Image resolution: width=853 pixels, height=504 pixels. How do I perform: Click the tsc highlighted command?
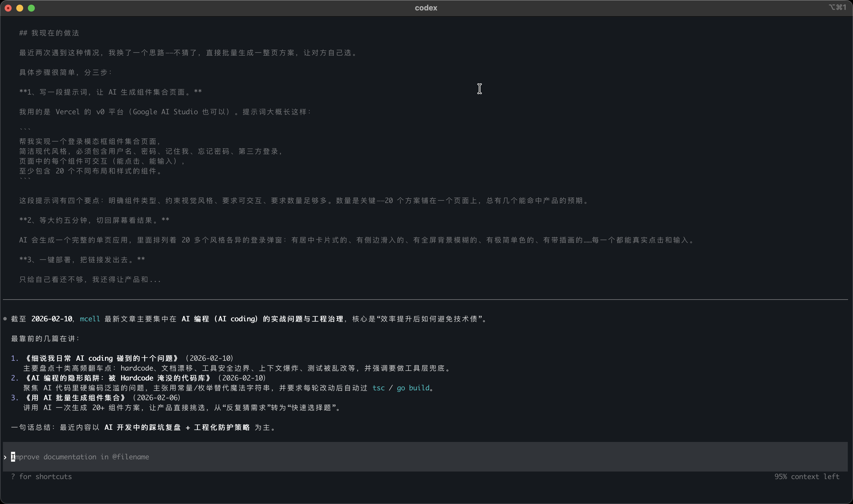coord(378,388)
